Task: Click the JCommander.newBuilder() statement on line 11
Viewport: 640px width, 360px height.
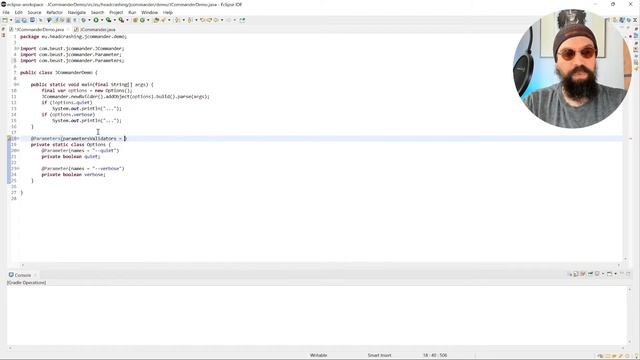Action: click(x=125, y=96)
